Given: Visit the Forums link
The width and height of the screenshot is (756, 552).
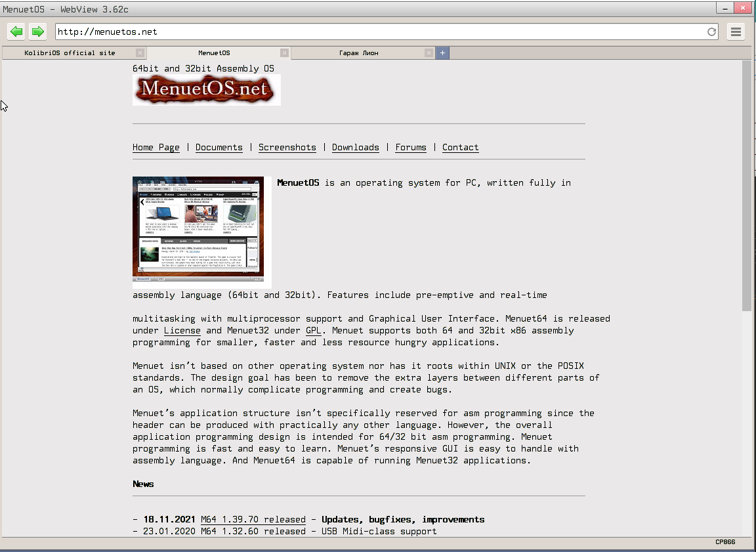Looking at the screenshot, I should point(411,147).
